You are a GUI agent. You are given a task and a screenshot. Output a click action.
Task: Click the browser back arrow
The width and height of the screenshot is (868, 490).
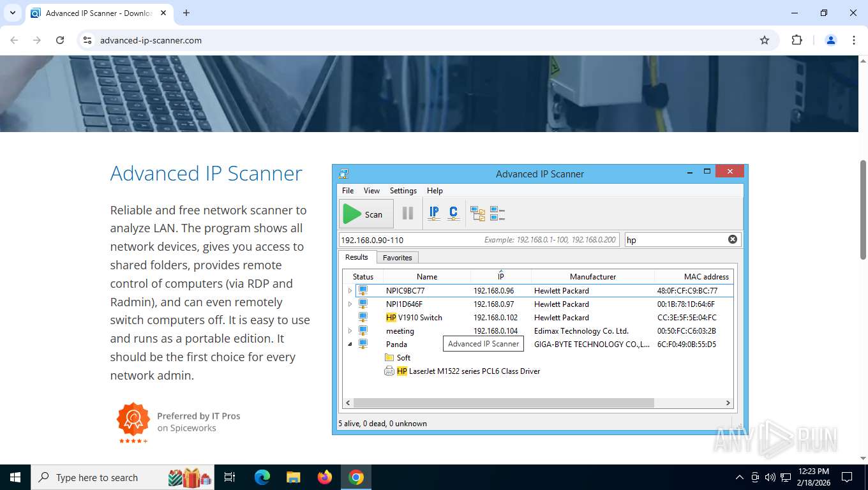14,40
